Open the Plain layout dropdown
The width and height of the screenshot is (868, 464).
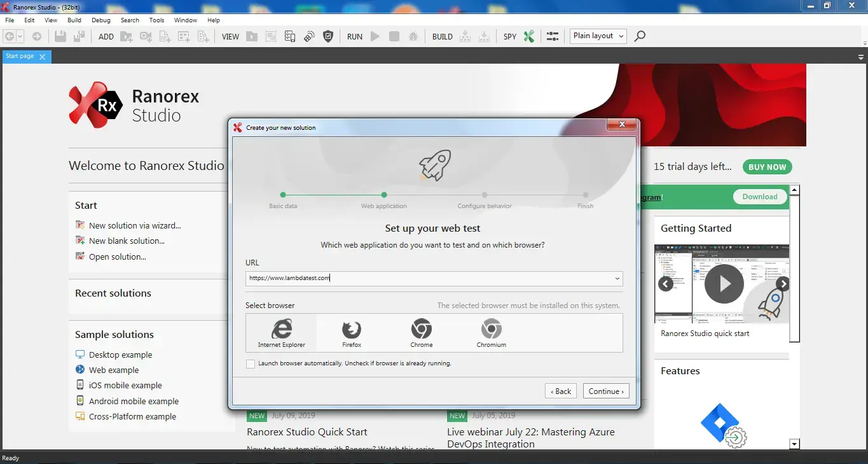596,36
